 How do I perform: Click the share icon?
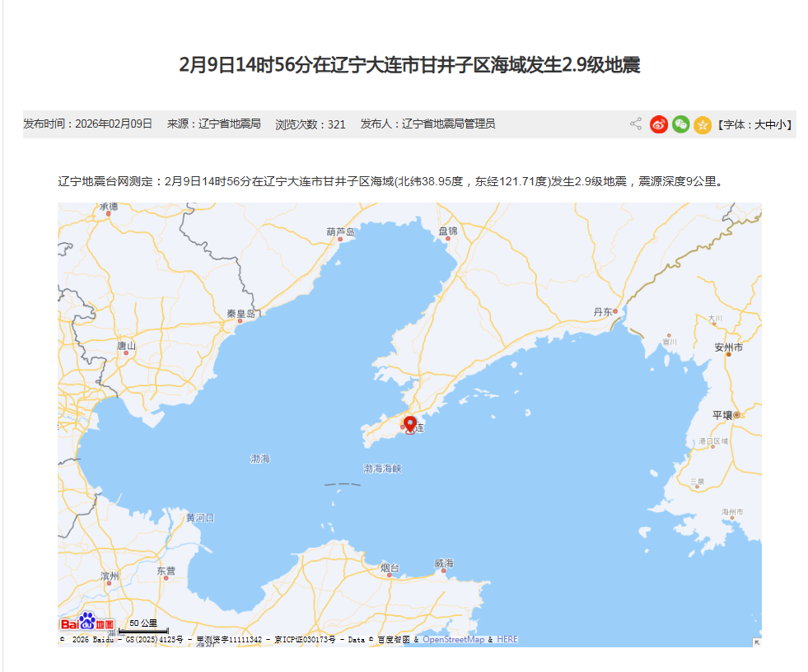636,124
